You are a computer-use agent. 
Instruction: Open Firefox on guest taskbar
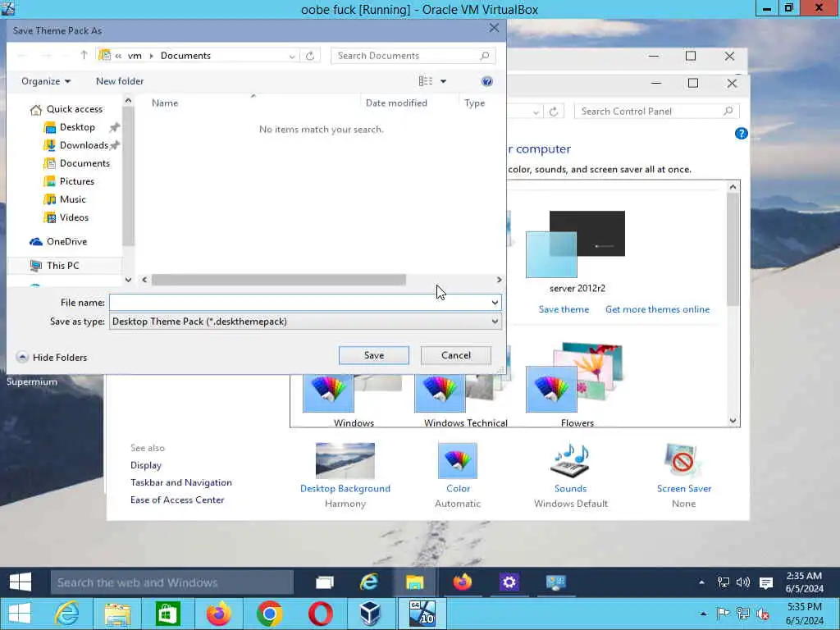(x=462, y=582)
